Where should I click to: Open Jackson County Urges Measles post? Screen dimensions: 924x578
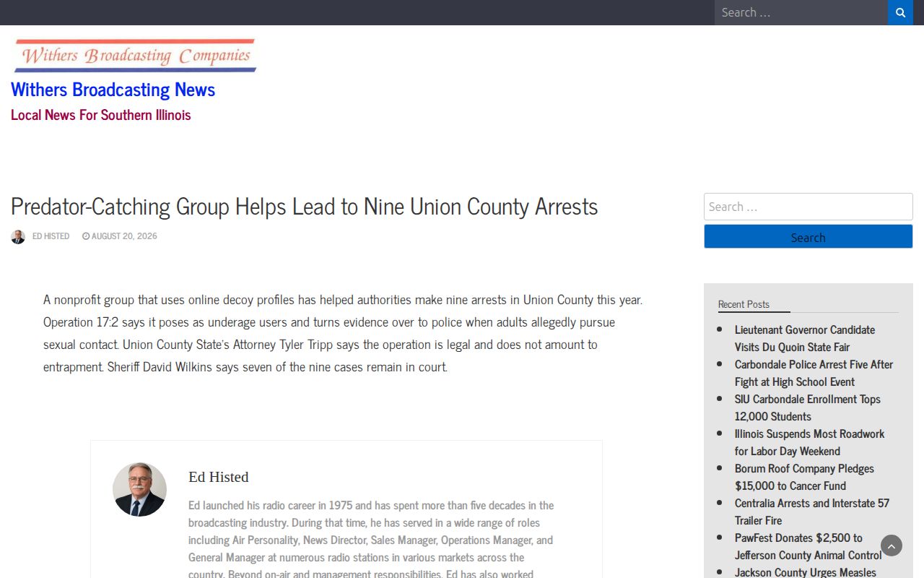tap(806, 572)
